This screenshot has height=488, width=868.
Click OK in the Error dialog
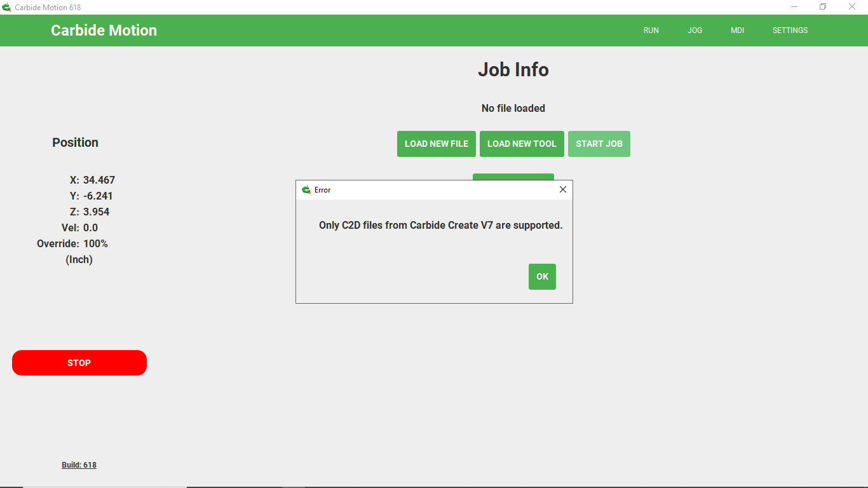point(542,276)
